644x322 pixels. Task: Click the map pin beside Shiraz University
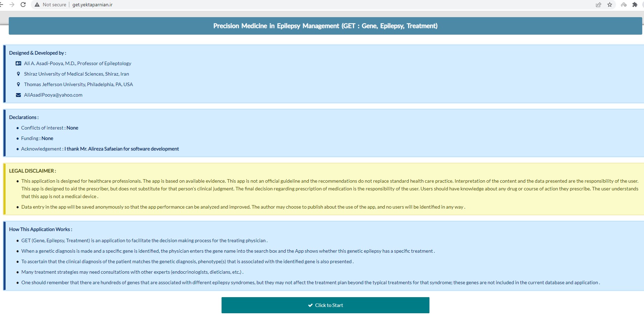[19, 74]
